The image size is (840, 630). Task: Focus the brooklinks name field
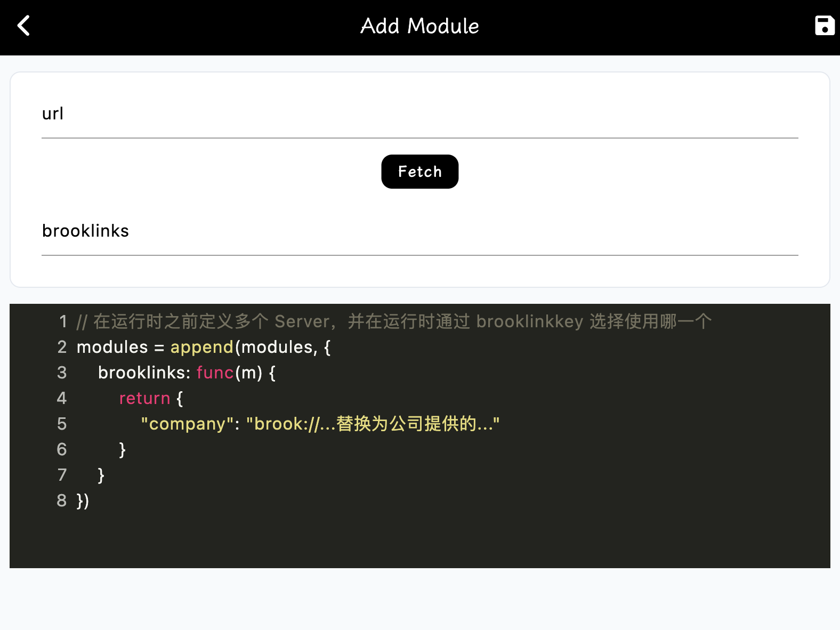point(419,231)
